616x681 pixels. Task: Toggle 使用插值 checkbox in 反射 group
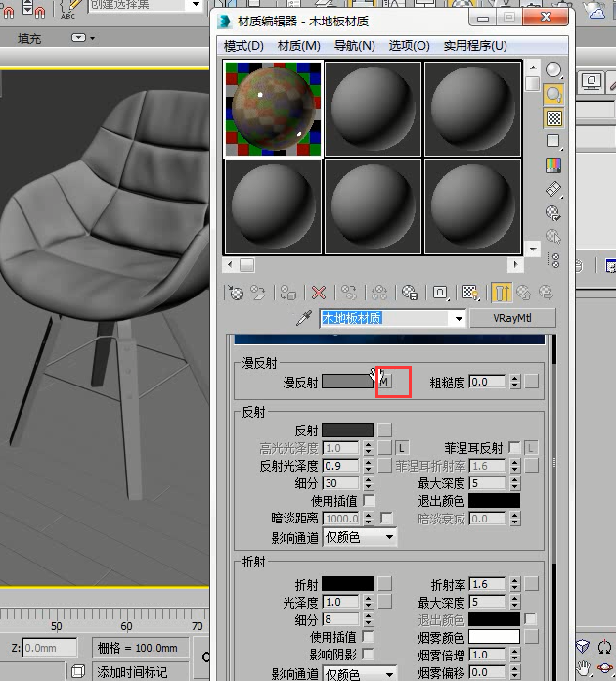point(369,501)
